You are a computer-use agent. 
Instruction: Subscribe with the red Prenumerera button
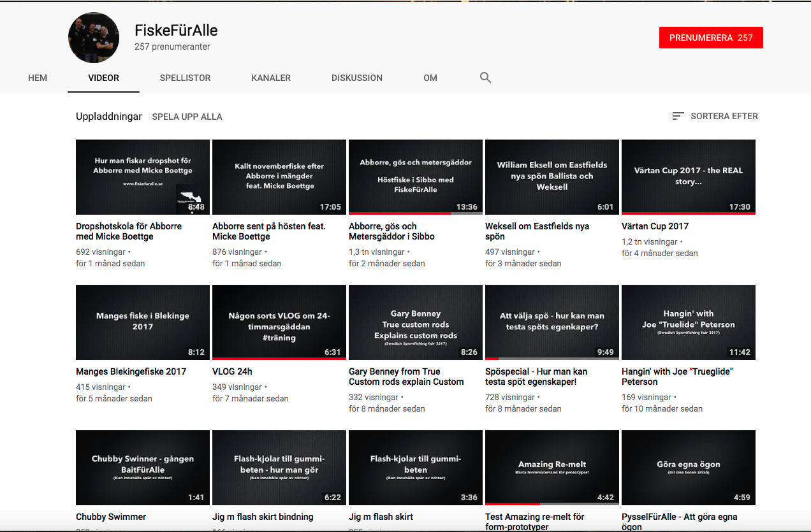click(711, 38)
